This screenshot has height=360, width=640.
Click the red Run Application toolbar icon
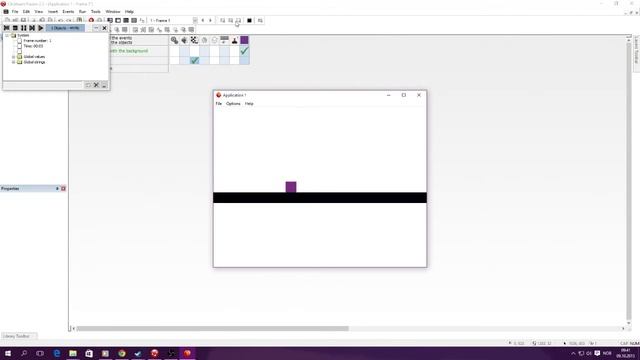click(91, 20)
